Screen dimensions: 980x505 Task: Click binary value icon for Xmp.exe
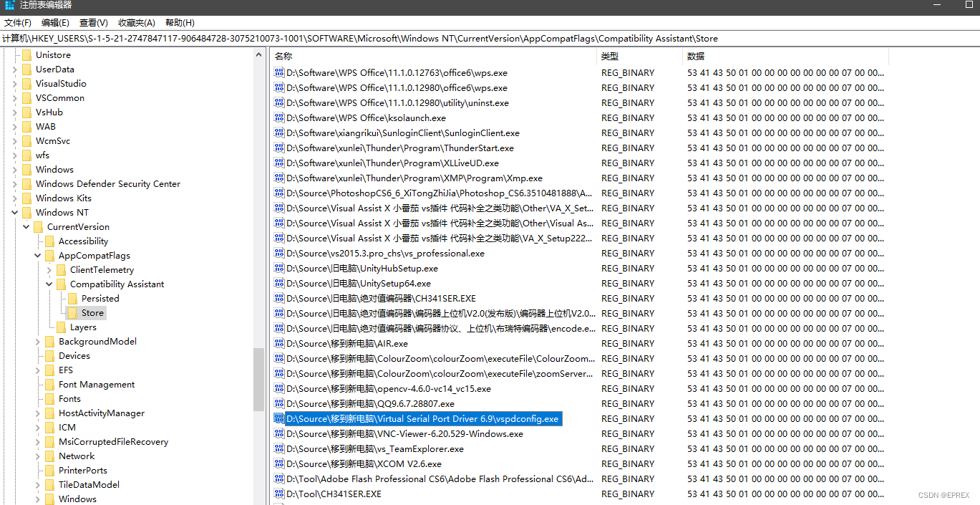[x=279, y=178]
